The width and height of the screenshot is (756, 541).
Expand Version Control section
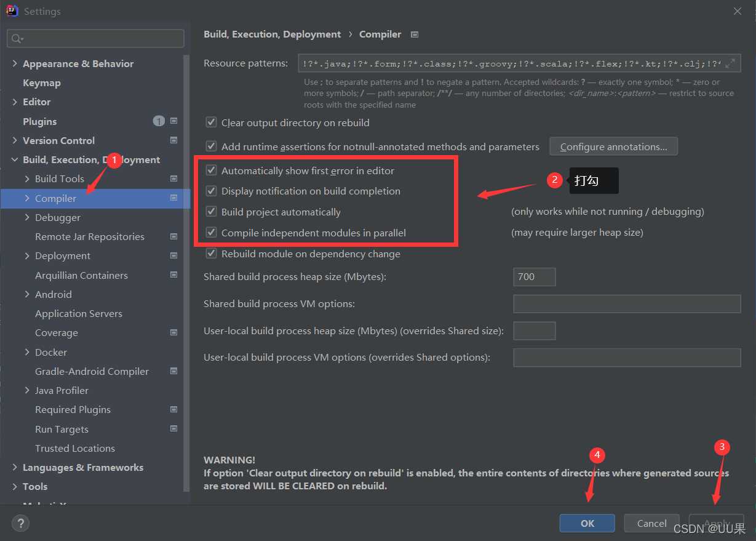pyautogui.click(x=15, y=140)
